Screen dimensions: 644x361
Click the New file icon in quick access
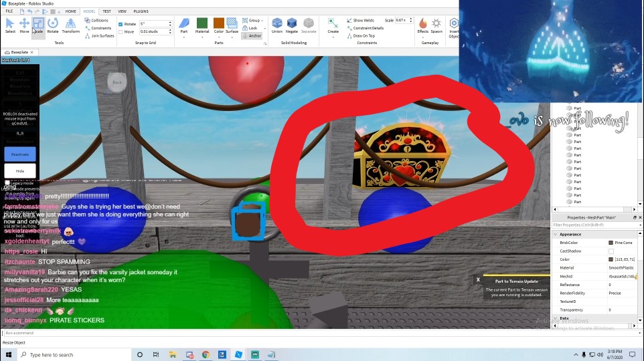pos(22,11)
